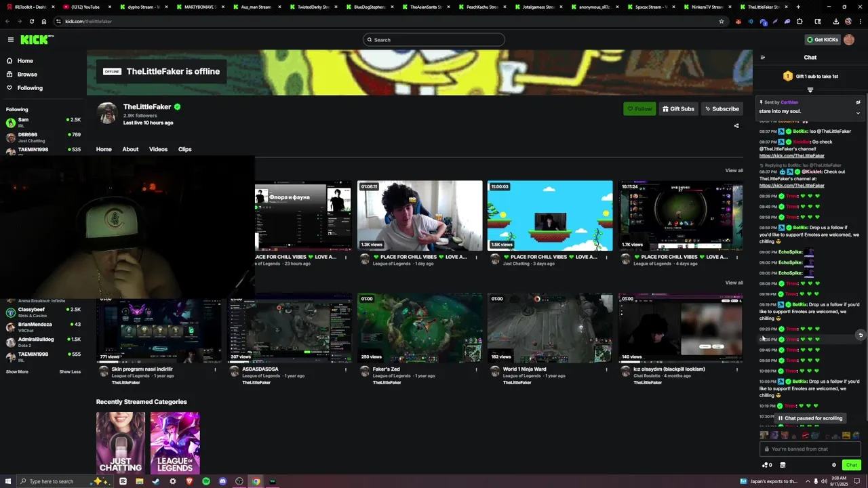
Task: Click the Gift Subs button
Action: click(678, 109)
